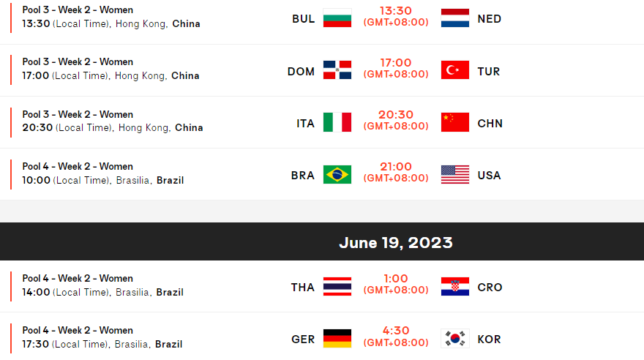Click the Netherlands flag icon
The height and width of the screenshot is (360, 644).
(455, 18)
